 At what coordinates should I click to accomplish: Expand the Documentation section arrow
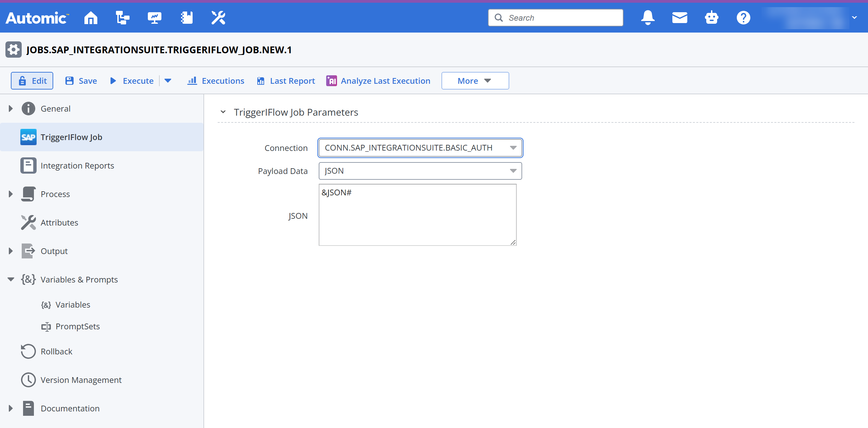click(11, 408)
